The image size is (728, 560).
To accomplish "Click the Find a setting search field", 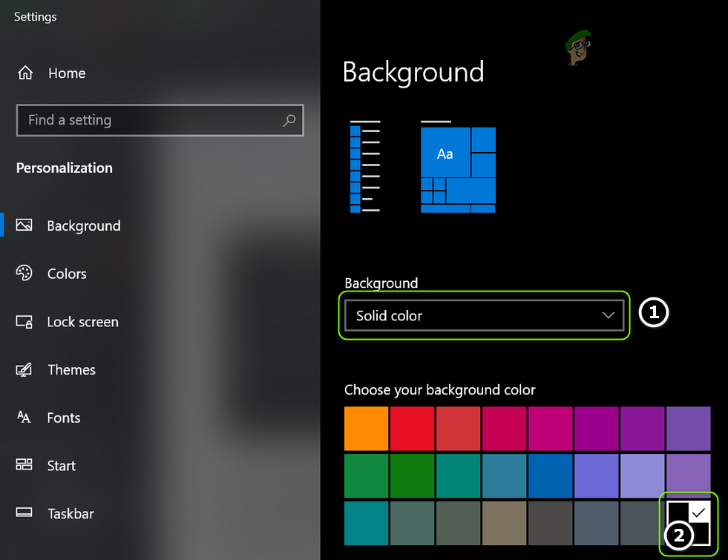I will coord(148,120).
